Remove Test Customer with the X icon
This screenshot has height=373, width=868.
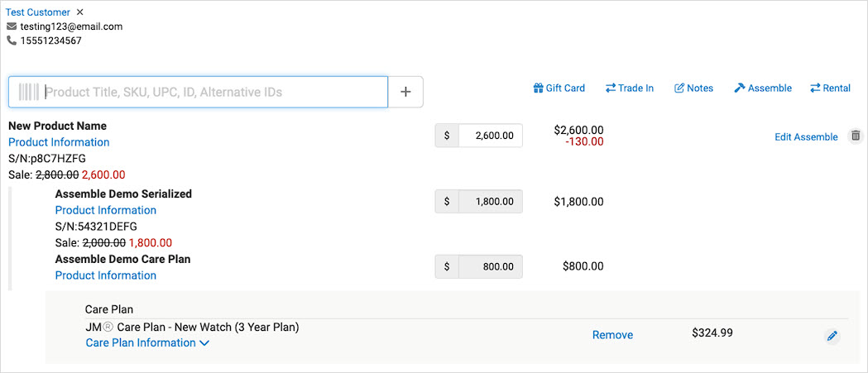coord(80,12)
